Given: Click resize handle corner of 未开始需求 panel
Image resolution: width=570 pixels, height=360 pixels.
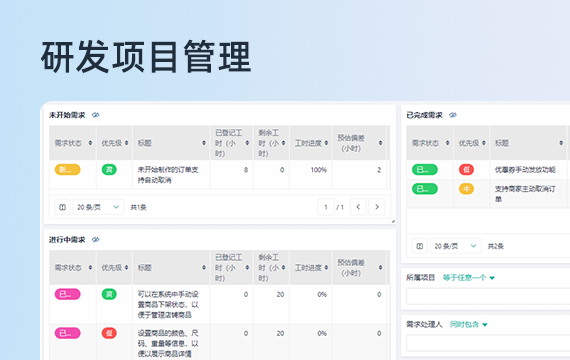Looking at the screenshot, I should [393, 221].
